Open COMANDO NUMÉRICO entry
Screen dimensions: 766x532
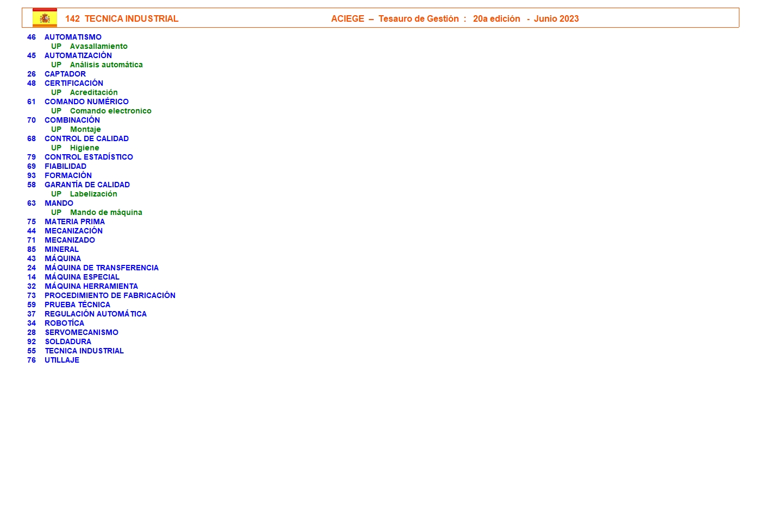click(86, 102)
